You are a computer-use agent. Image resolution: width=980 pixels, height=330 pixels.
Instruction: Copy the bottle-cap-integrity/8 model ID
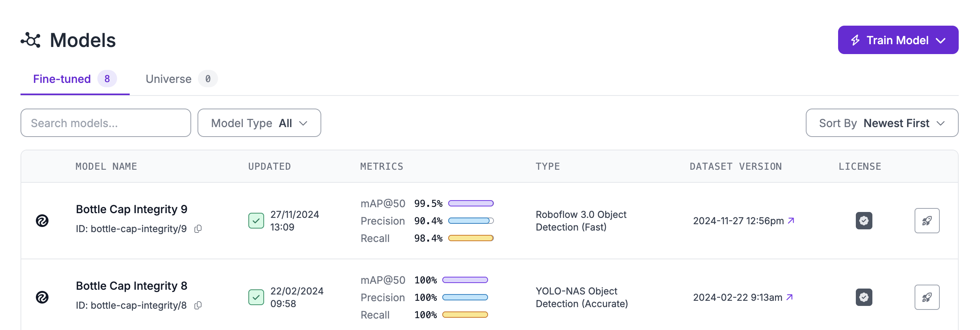pyautogui.click(x=198, y=306)
